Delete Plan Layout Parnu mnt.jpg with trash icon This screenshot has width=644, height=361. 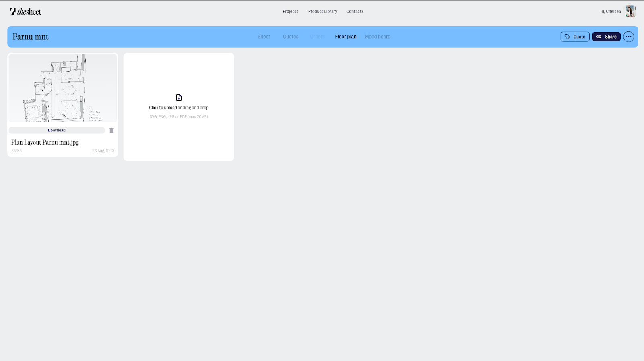pyautogui.click(x=111, y=130)
